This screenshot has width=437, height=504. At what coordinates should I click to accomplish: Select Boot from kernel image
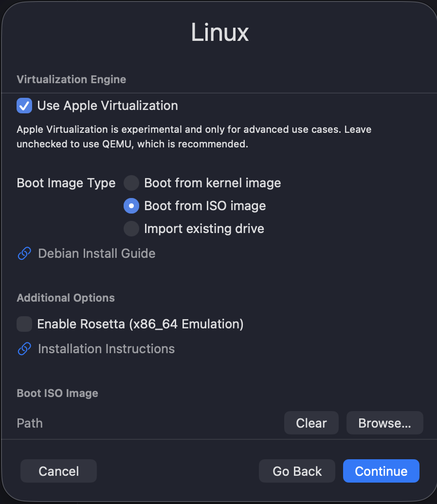click(130, 183)
